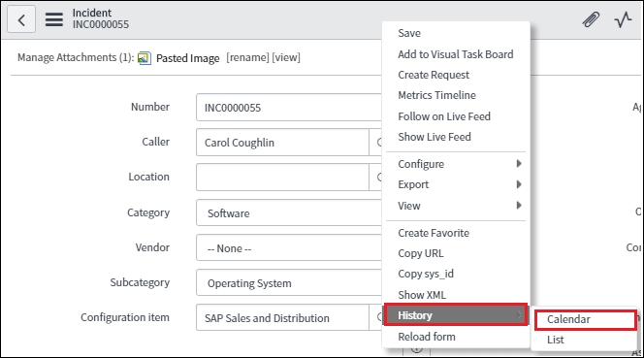Click Copy sys_id menu entry
644x358 pixels.
[x=426, y=274]
